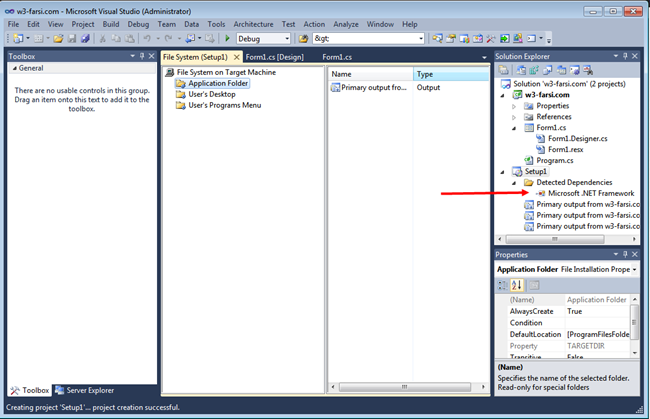The width and height of the screenshot is (650, 419).
Task: Expand the References node in Solution Explorer
Action: [514, 117]
